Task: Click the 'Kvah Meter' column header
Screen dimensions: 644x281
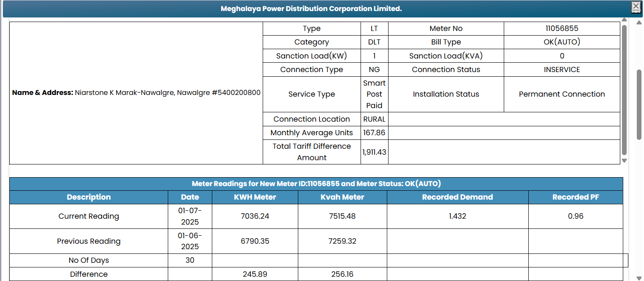Action: 342,197
